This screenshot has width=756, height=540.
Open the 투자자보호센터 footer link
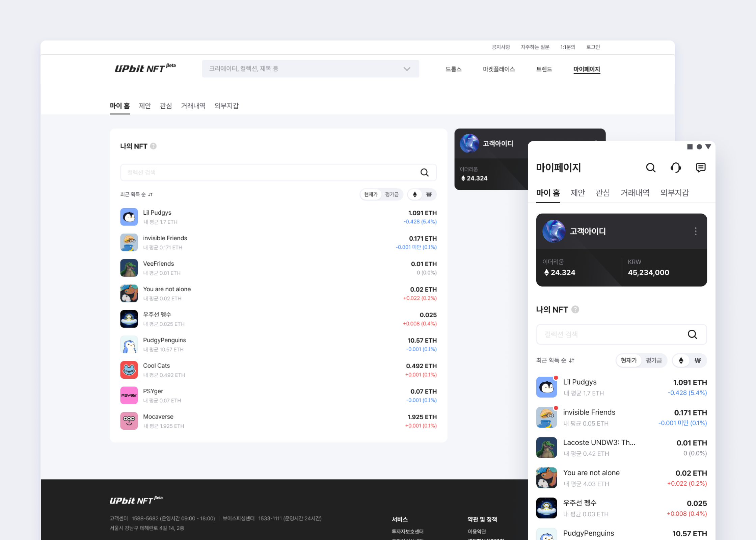click(x=408, y=531)
